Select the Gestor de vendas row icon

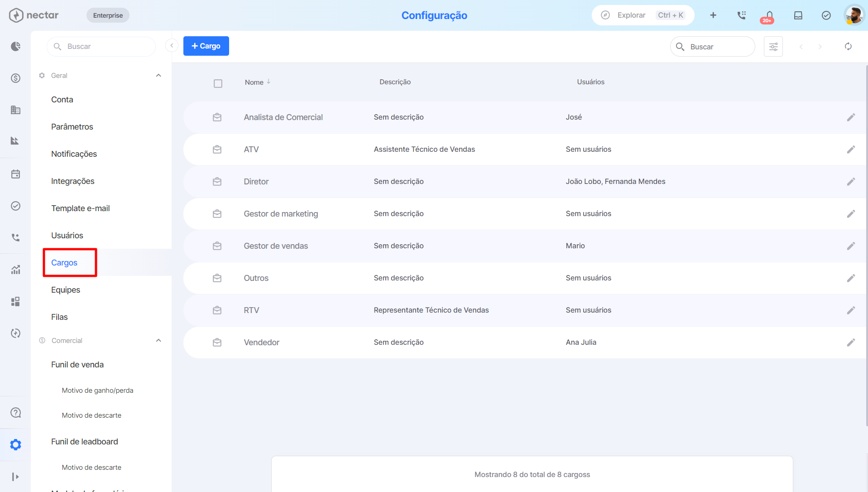point(217,246)
